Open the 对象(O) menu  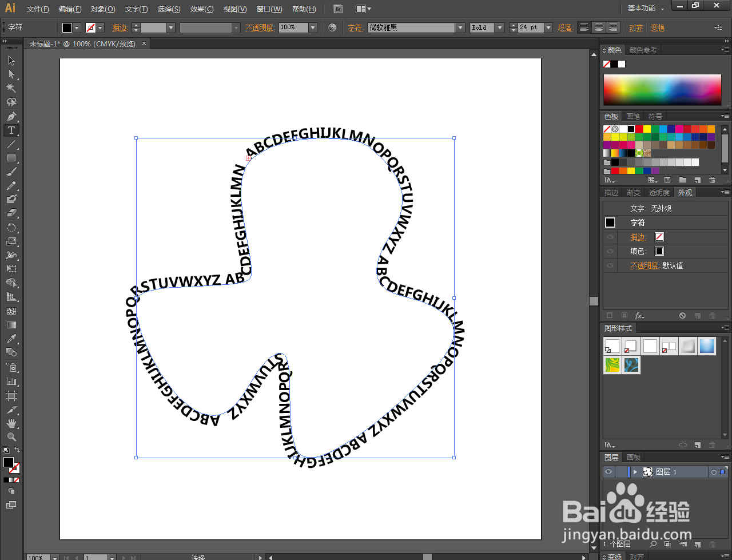(x=103, y=9)
